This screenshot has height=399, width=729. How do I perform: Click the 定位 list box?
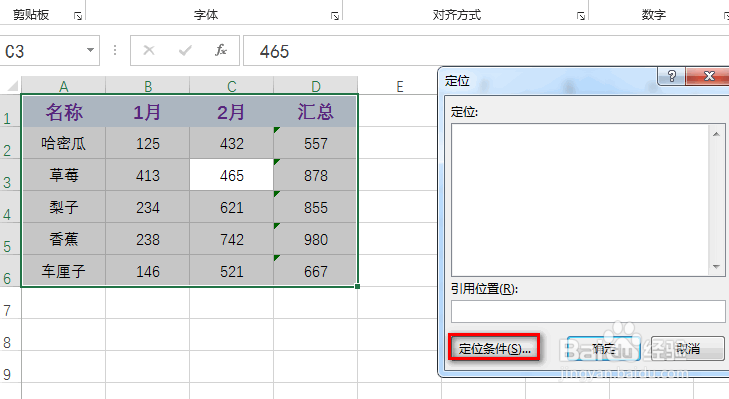(588, 200)
